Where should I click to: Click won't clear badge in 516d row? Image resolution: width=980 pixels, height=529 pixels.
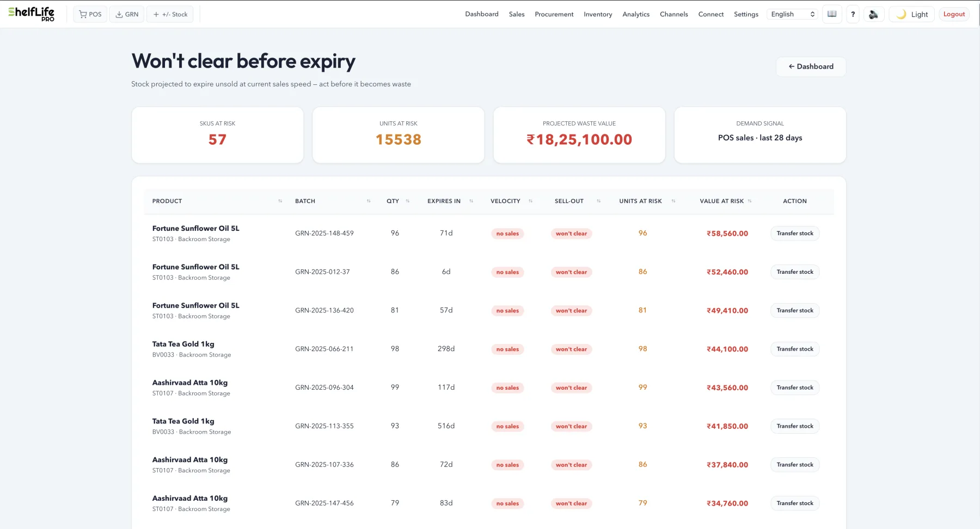pyautogui.click(x=571, y=427)
